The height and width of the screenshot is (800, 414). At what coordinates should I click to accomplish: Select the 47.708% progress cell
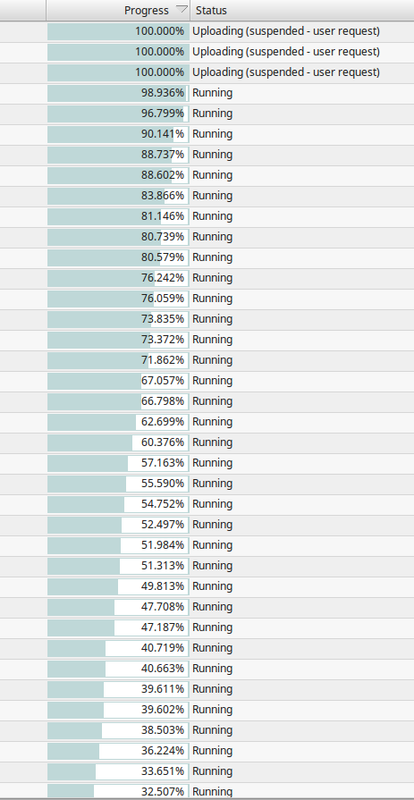click(x=118, y=607)
